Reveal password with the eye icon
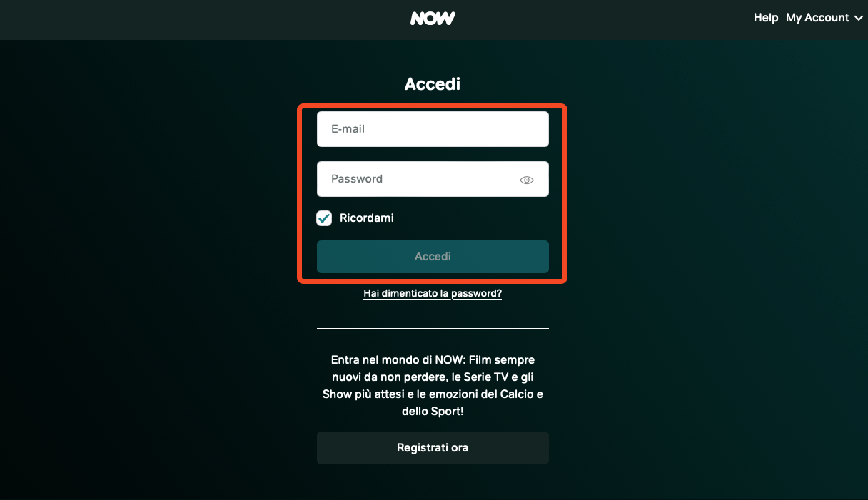Image resolution: width=868 pixels, height=500 pixels. [527, 180]
